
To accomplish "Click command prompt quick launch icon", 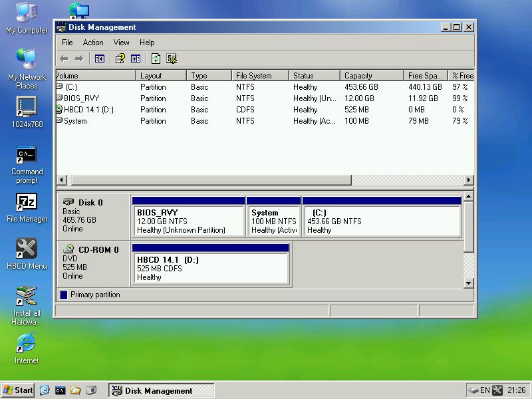I will click(x=60, y=390).
